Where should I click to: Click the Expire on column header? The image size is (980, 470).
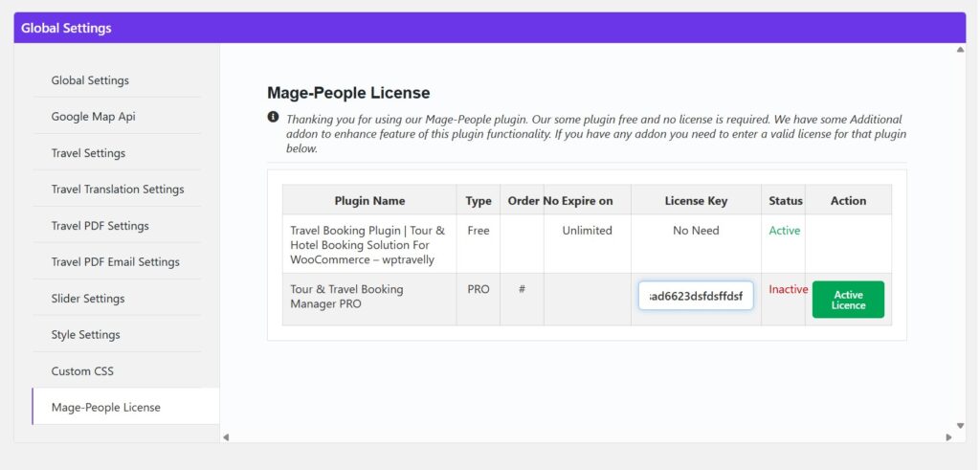click(x=587, y=201)
